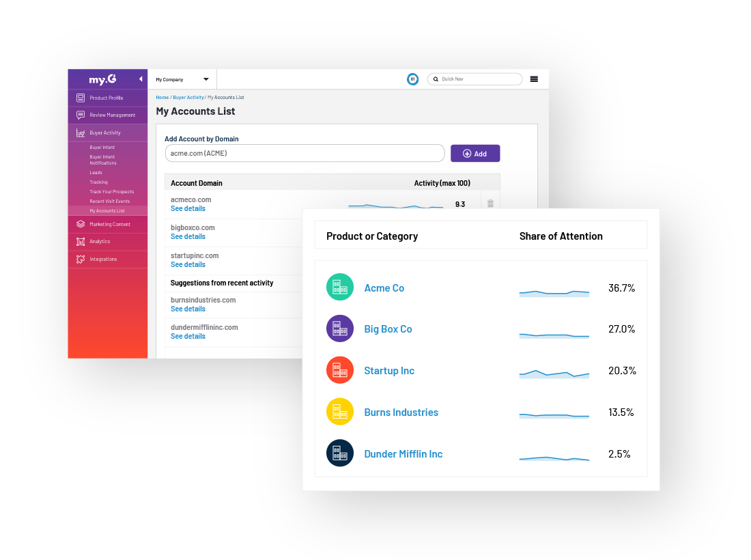Screen dimensions: 751x560
Task: Delete acmeco.com using the trash icon
Action: pyautogui.click(x=490, y=204)
